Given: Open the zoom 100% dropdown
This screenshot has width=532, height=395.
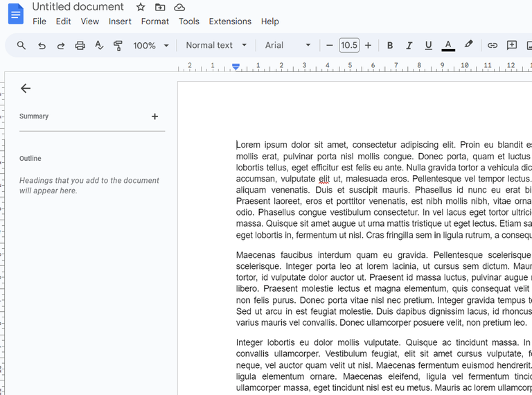Looking at the screenshot, I should click(x=151, y=46).
